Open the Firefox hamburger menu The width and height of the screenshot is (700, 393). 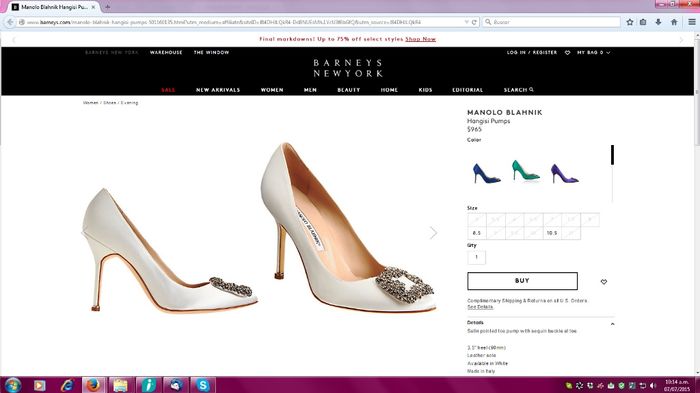click(x=692, y=22)
